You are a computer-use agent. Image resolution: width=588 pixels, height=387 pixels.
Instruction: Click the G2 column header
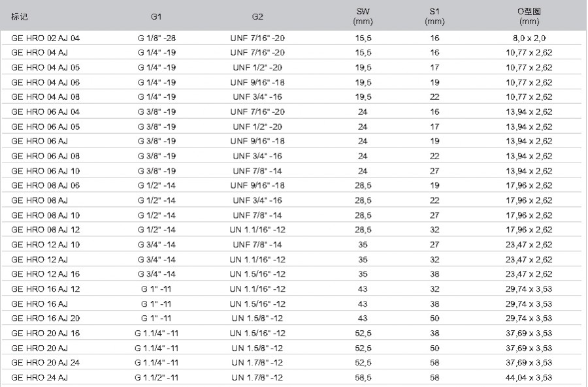(257, 16)
